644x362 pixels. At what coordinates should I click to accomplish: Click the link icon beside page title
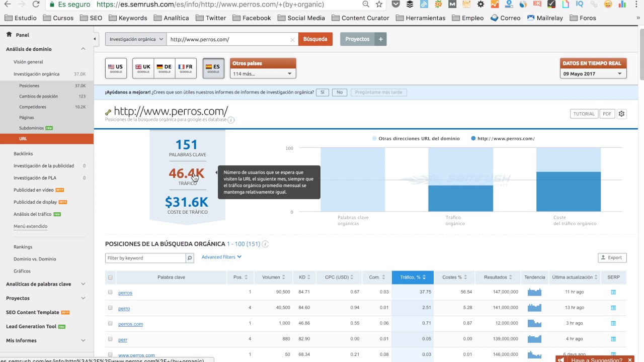108,112
